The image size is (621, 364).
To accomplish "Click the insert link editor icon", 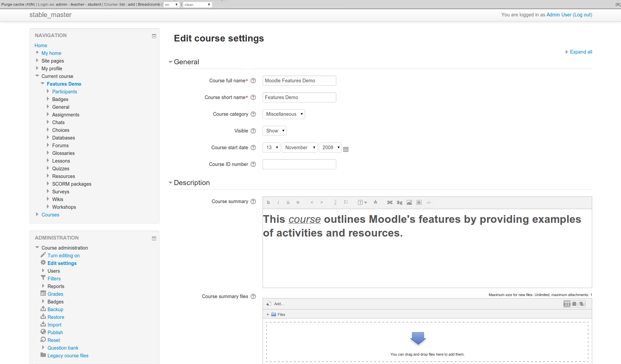I will 390,202.
